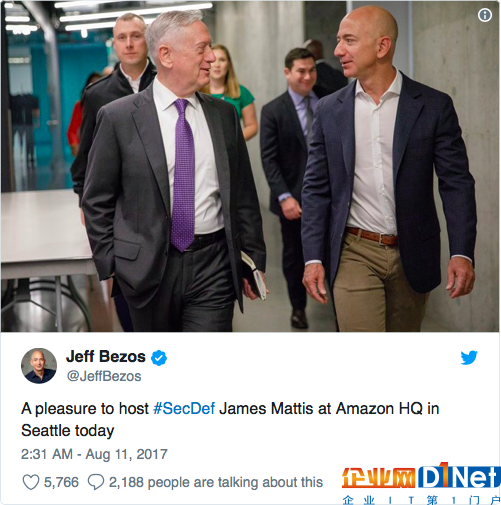Click the Jeff Bezos display name
Image resolution: width=501 pixels, height=505 pixels.
[x=106, y=356]
